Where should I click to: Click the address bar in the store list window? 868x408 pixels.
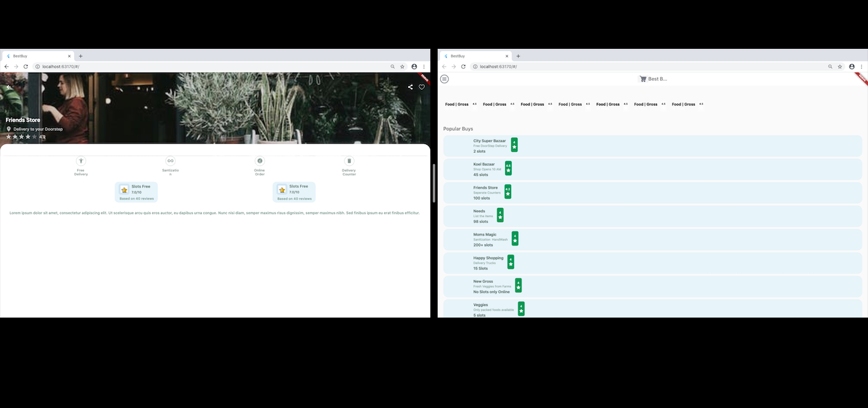pyautogui.click(x=658, y=66)
